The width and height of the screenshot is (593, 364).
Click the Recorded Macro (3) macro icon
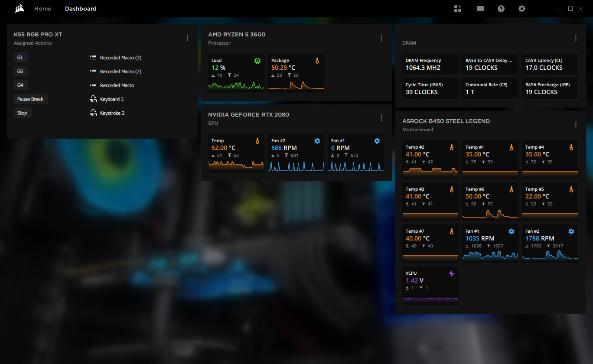tap(93, 57)
